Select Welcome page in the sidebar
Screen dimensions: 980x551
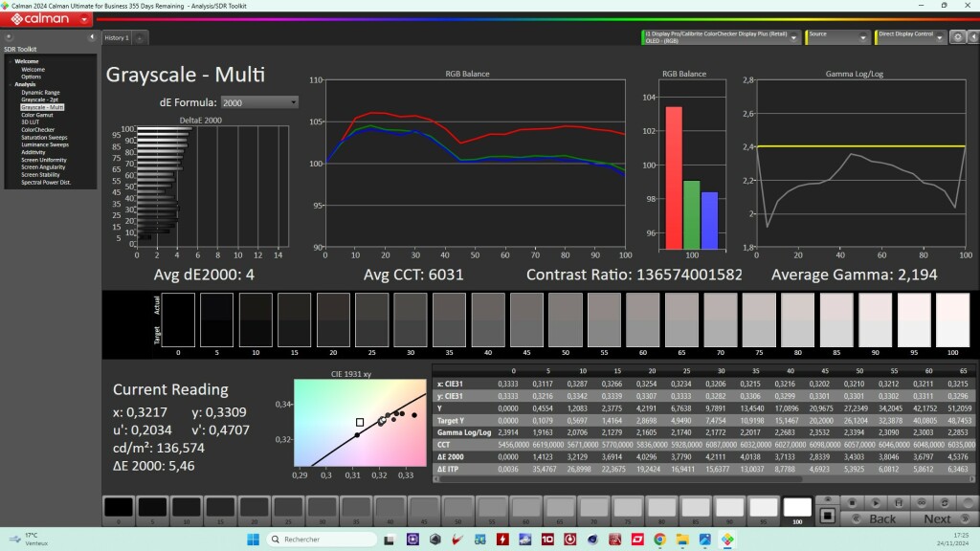tap(33, 69)
